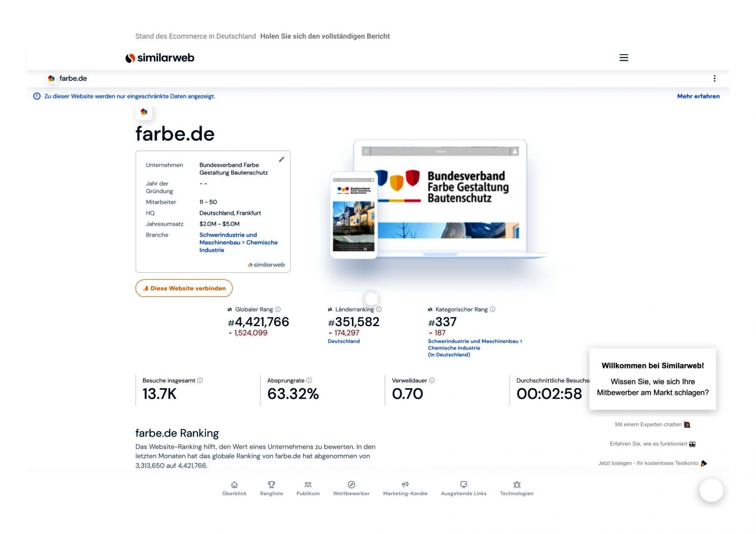Click the country rank value #351,582
This screenshot has width=756, height=534.
tap(354, 322)
